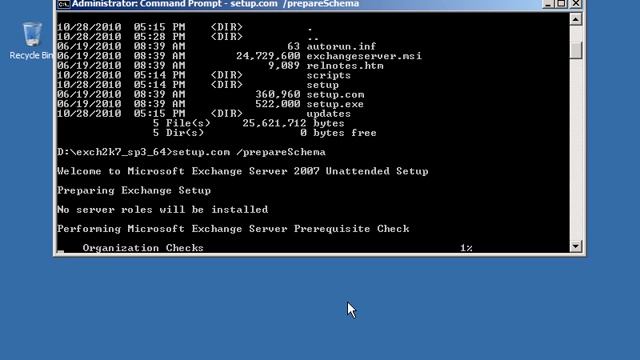Click the 'setup.com /prepareSchema' command line
Screen dimensions: 640x360
[x=249, y=152]
